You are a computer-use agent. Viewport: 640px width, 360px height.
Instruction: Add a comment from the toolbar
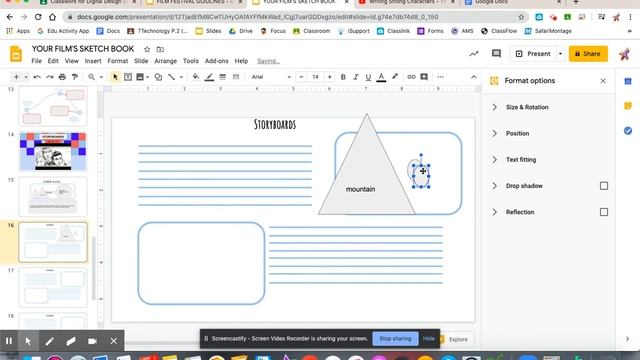[x=424, y=77]
